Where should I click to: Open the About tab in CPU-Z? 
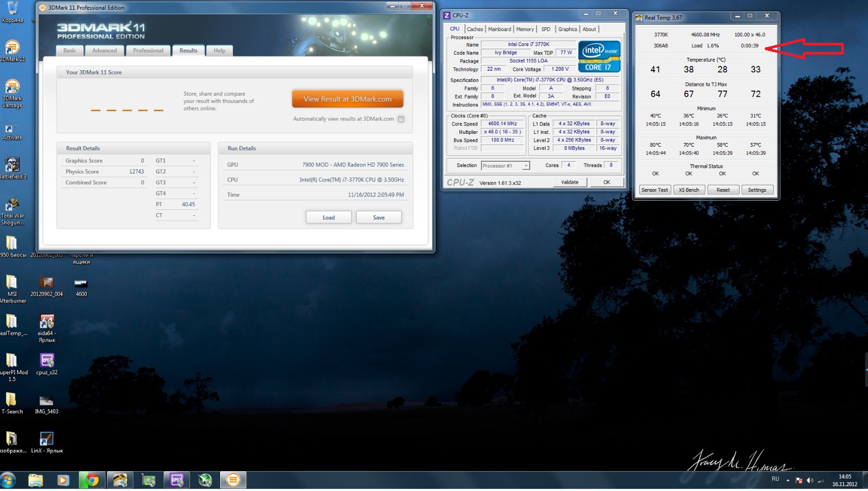click(589, 29)
